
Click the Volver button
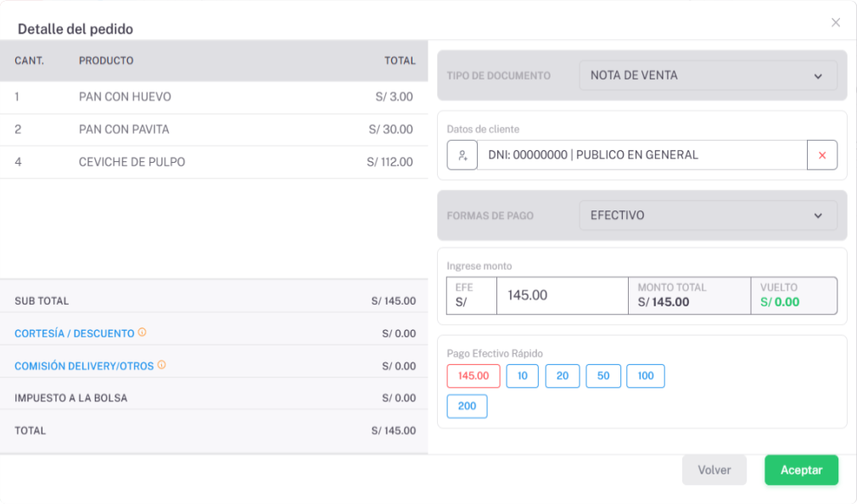714,470
